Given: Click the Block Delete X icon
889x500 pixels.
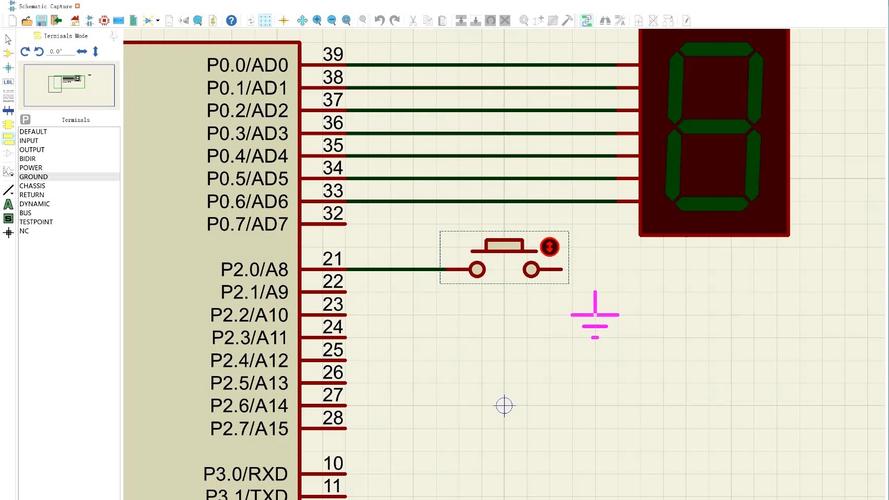Looking at the screenshot, I should coord(505,21).
